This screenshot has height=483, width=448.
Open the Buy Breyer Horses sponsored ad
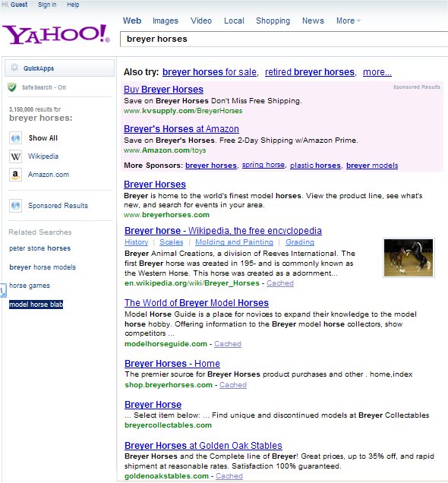(163, 90)
